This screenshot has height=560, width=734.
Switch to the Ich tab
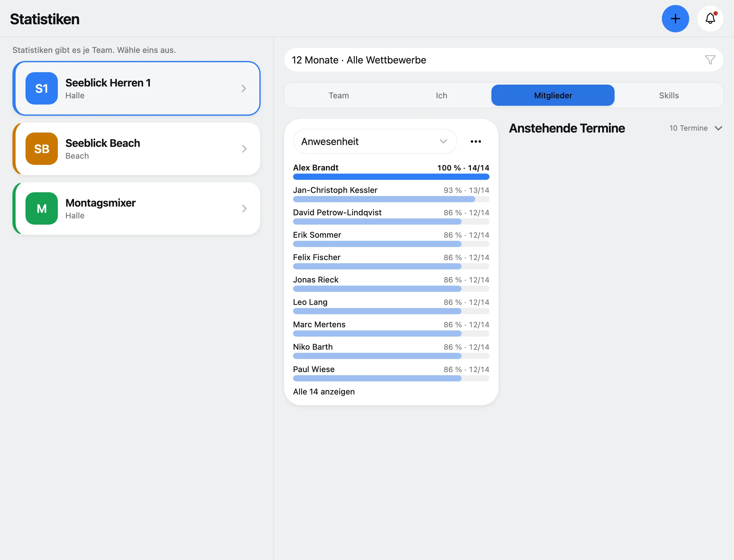pos(441,95)
